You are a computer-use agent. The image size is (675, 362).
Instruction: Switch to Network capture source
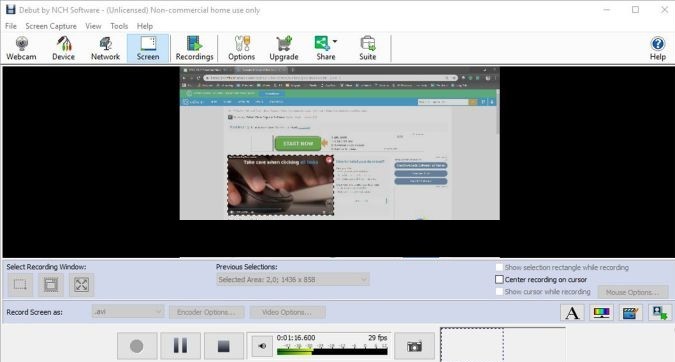pos(105,48)
